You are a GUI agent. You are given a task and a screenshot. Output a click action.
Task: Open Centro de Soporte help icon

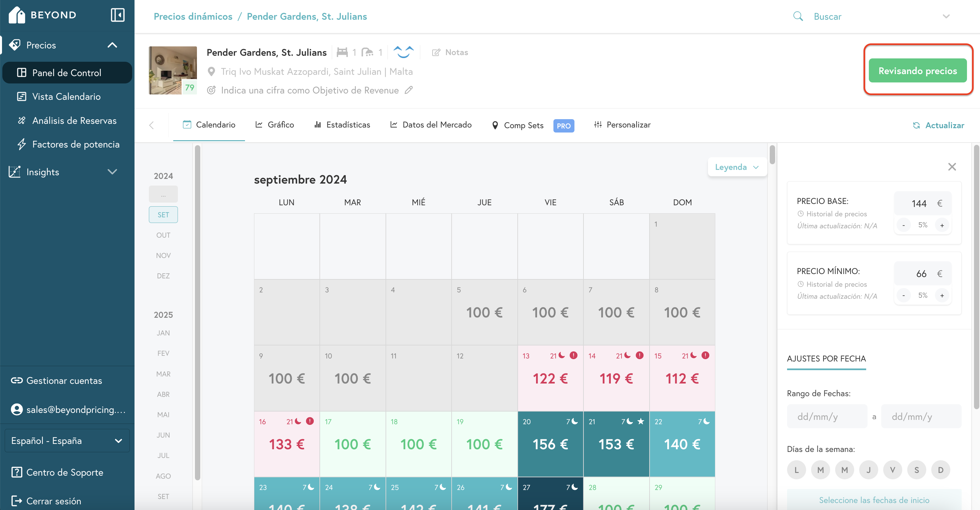(x=16, y=472)
